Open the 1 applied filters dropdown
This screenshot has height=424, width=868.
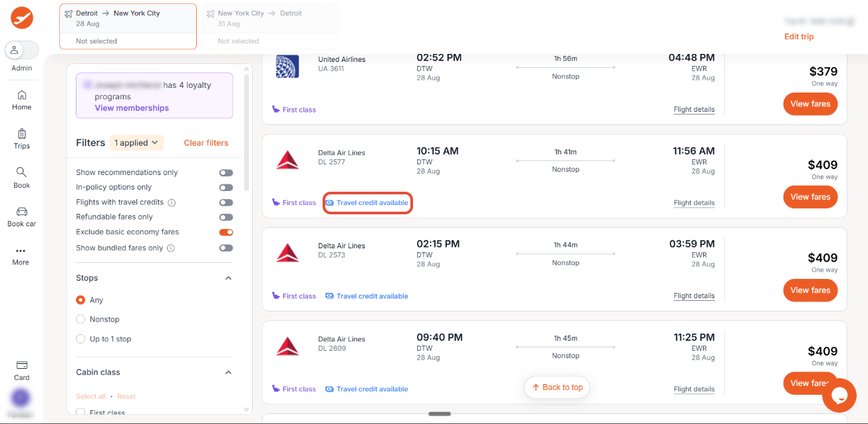tap(136, 142)
